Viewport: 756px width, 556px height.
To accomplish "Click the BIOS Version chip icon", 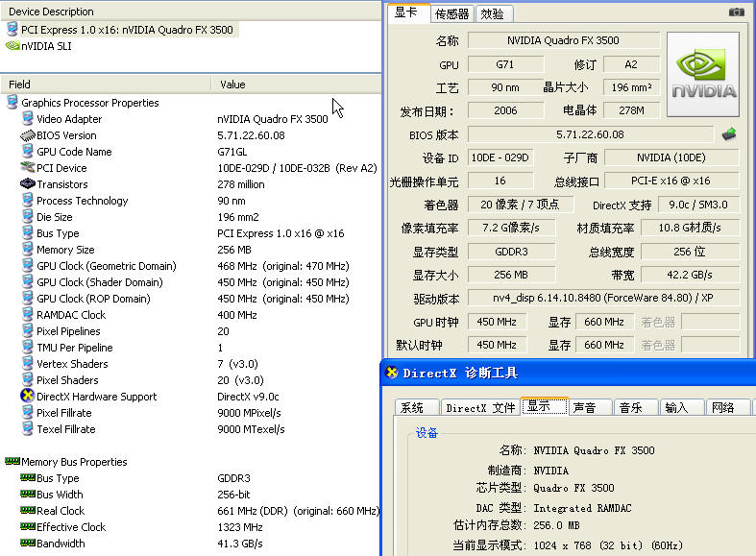I will point(28,135).
